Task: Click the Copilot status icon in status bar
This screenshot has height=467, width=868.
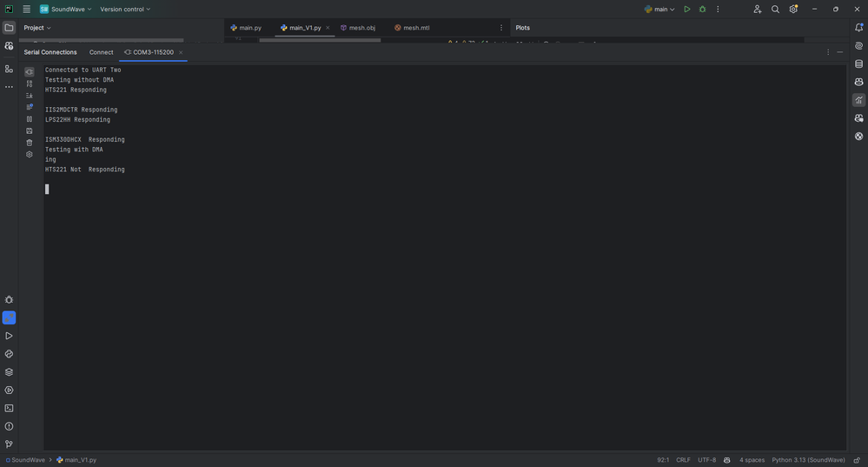Action: click(727, 460)
